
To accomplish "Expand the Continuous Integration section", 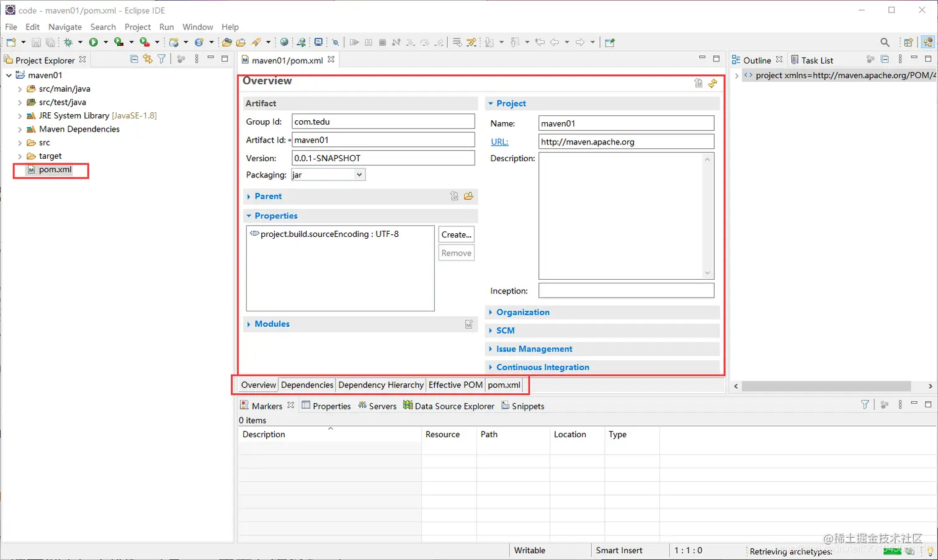I will (x=491, y=367).
